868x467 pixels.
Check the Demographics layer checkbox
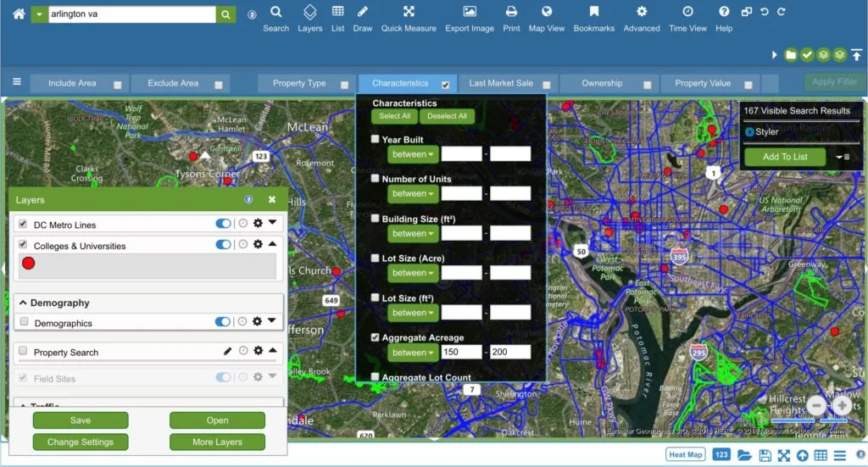click(x=24, y=321)
